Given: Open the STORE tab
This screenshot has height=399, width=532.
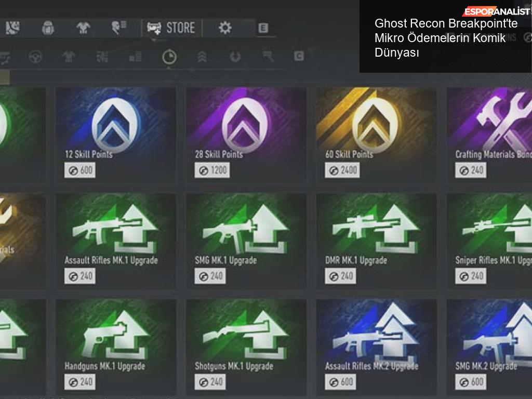Looking at the screenshot, I should pyautogui.click(x=171, y=28).
